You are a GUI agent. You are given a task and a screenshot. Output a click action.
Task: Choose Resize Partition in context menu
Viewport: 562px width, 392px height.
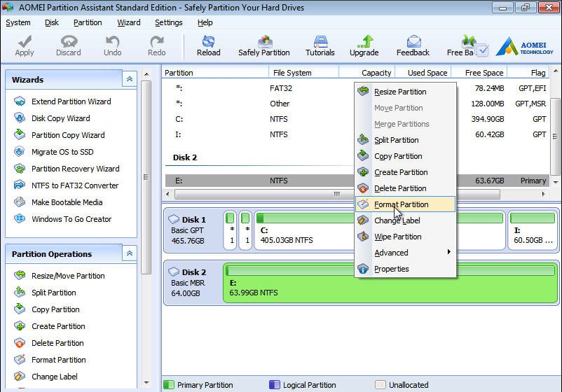405,92
